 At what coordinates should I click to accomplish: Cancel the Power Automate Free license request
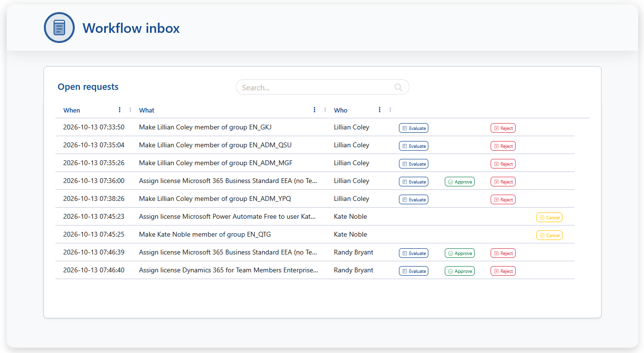coord(549,217)
